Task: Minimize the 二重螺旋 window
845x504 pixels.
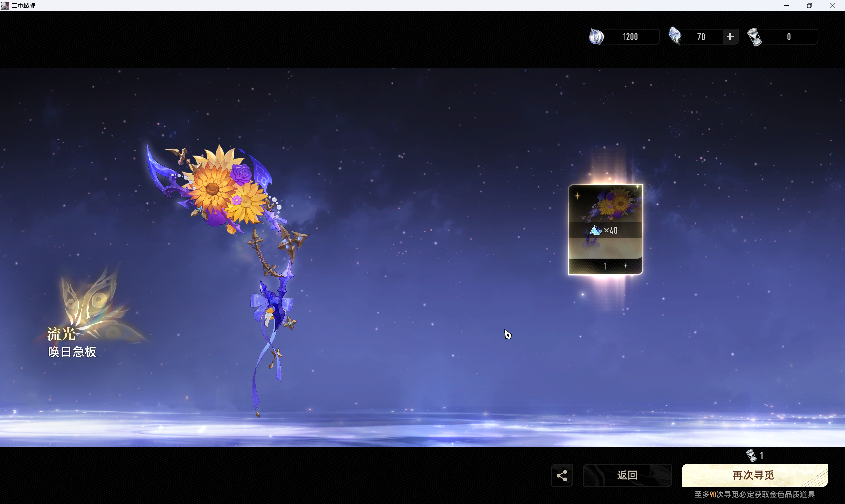Action: (x=787, y=5)
